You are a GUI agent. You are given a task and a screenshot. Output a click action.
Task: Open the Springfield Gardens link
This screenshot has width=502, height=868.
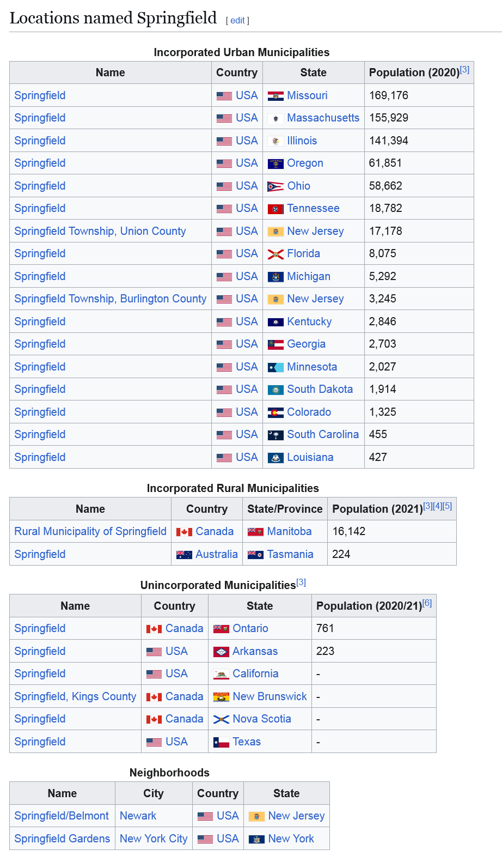point(62,839)
